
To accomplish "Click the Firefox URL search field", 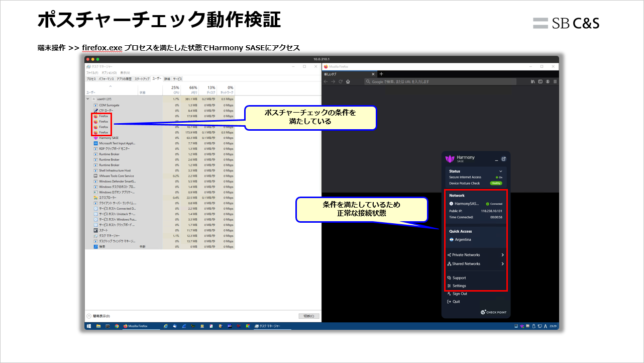I will point(441,81).
